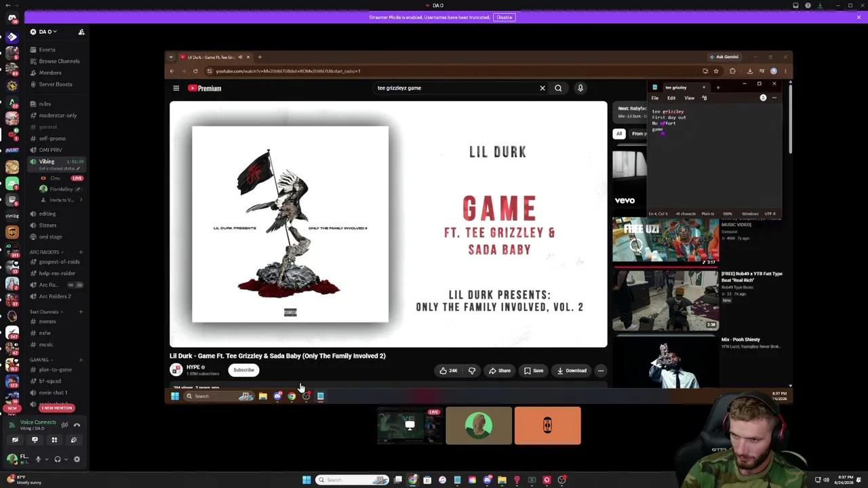Disconnect from the Discord voice channel

(77, 425)
